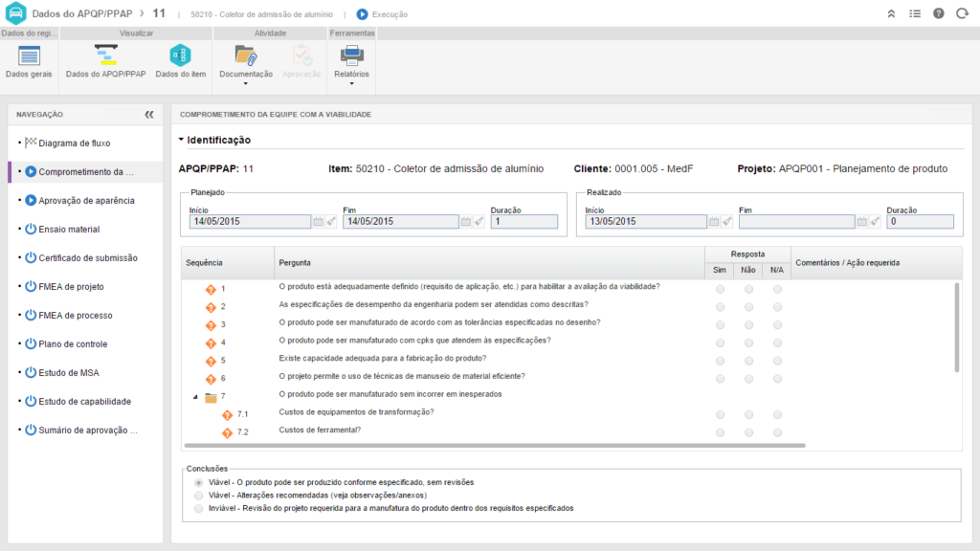
Task: Go to FMEA de processo item
Action: tap(72, 316)
